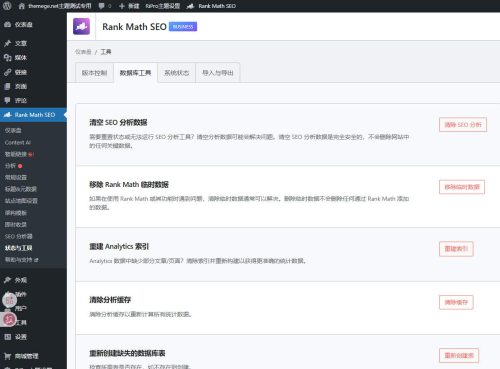Image resolution: width=500 pixels, height=369 pixels.
Task: Open the WordPress logo menu
Action: click(x=7, y=6)
